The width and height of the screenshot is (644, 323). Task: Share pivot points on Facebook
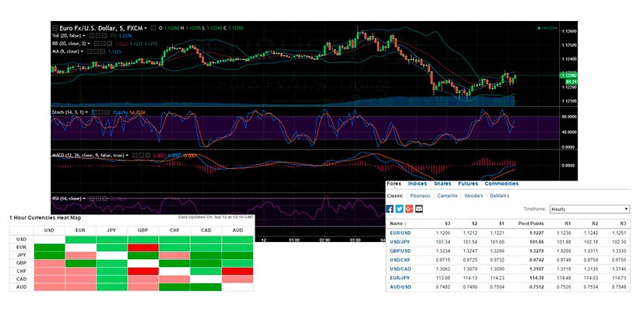[x=390, y=209]
